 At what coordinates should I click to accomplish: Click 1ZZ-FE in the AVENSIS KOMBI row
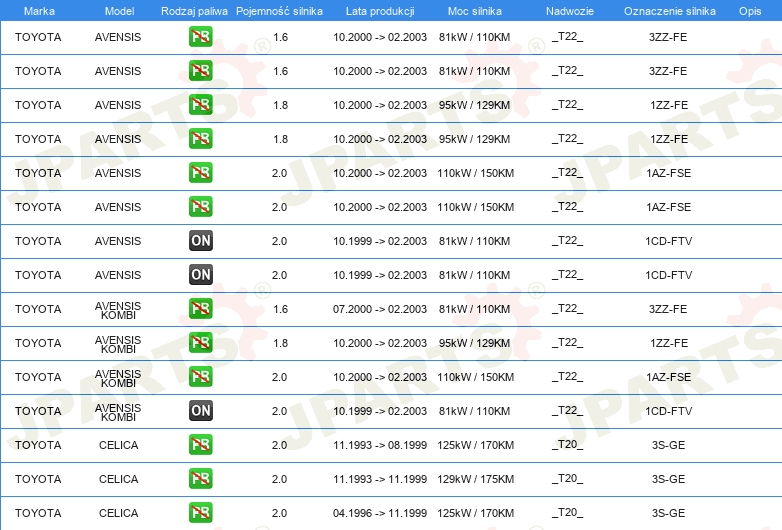669,343
